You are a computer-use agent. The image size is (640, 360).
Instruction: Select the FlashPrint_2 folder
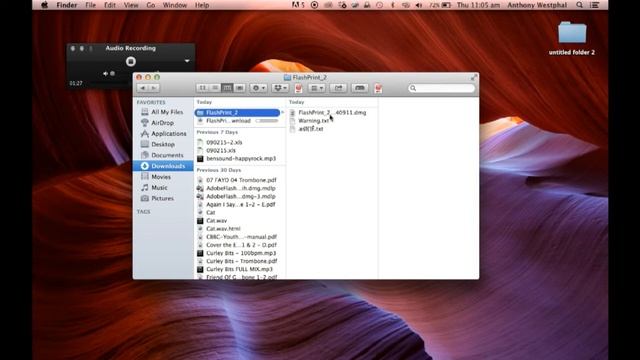(x=237, y=113)
